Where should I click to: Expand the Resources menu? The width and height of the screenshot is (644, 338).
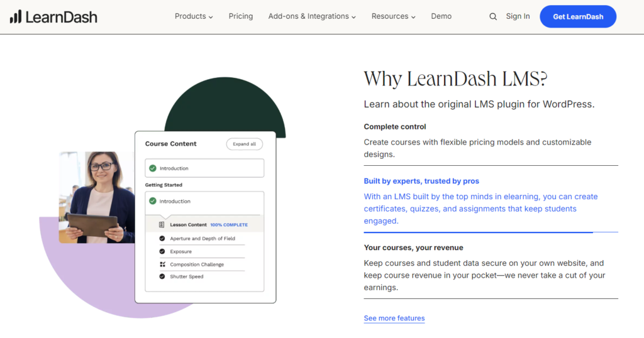[x=394, y=16]
